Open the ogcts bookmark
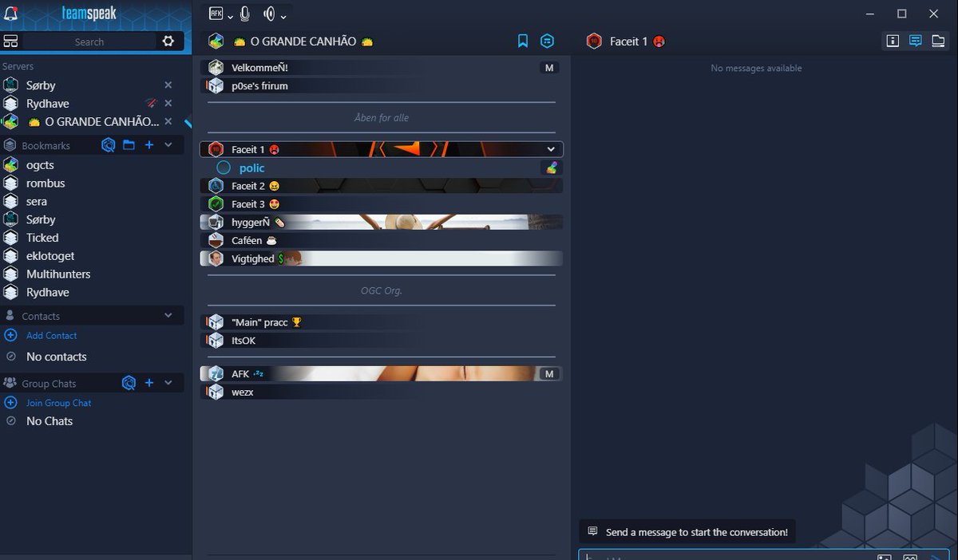Image resolution: width=958 pixels, height=560 pixels. coord(40,165)
